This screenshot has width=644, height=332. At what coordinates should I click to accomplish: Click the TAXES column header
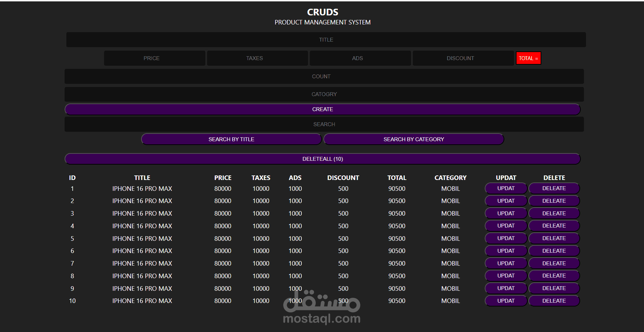[261, 178]
